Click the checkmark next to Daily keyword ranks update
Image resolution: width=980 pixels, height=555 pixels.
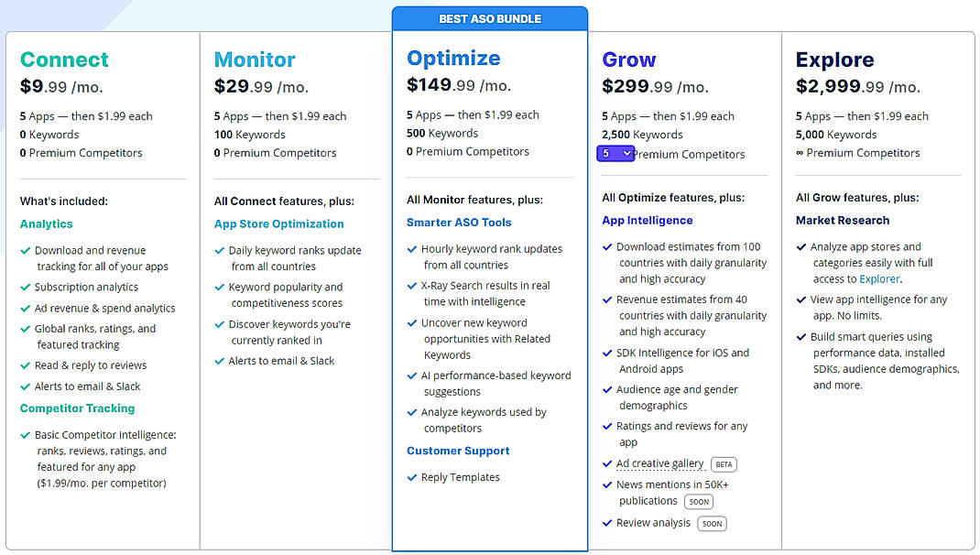click(219, 249)
